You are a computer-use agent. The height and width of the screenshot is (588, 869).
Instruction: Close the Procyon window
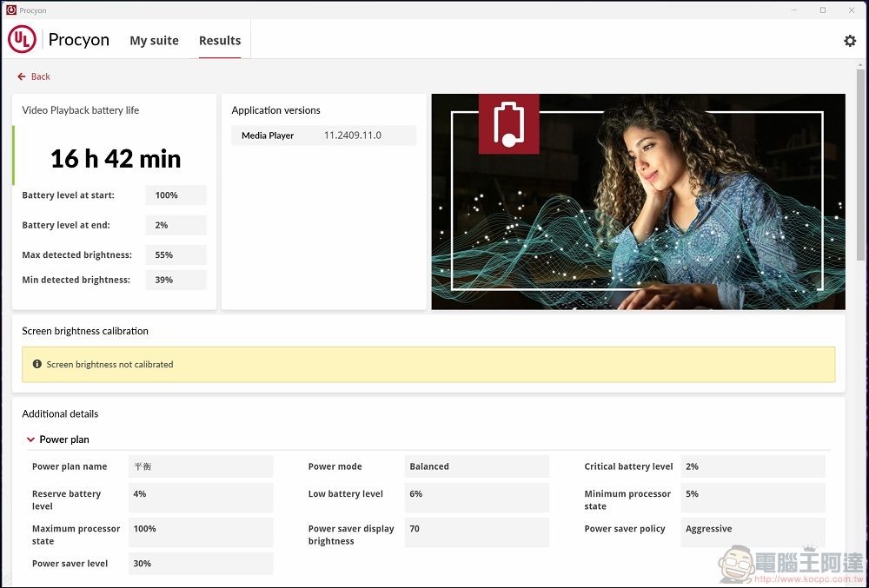(852, 10)
